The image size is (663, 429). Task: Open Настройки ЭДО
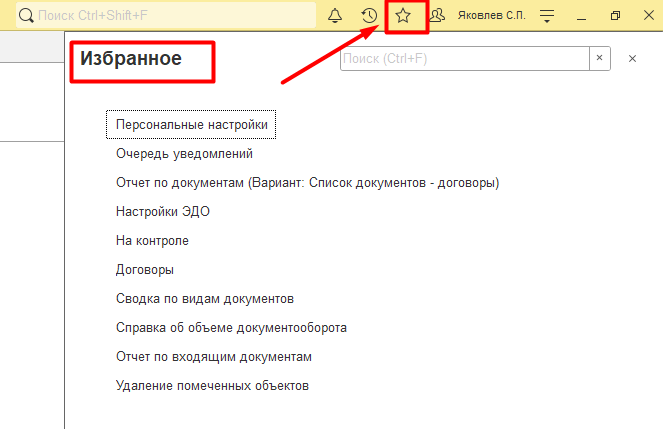(x=163, y=211)
